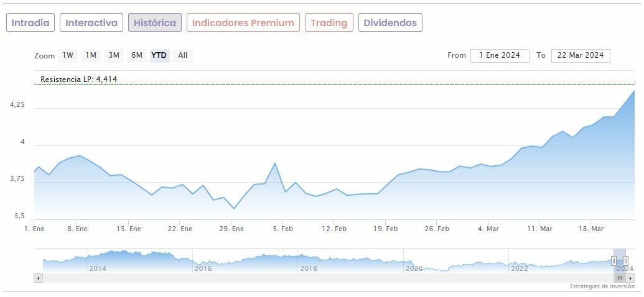Select the Histórica tab
644x297 pixels.
pyautogui.click(x=155, y=23)
